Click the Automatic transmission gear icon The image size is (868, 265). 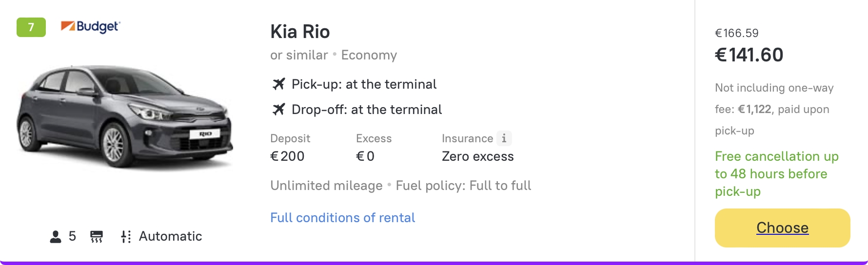[126, 237]
